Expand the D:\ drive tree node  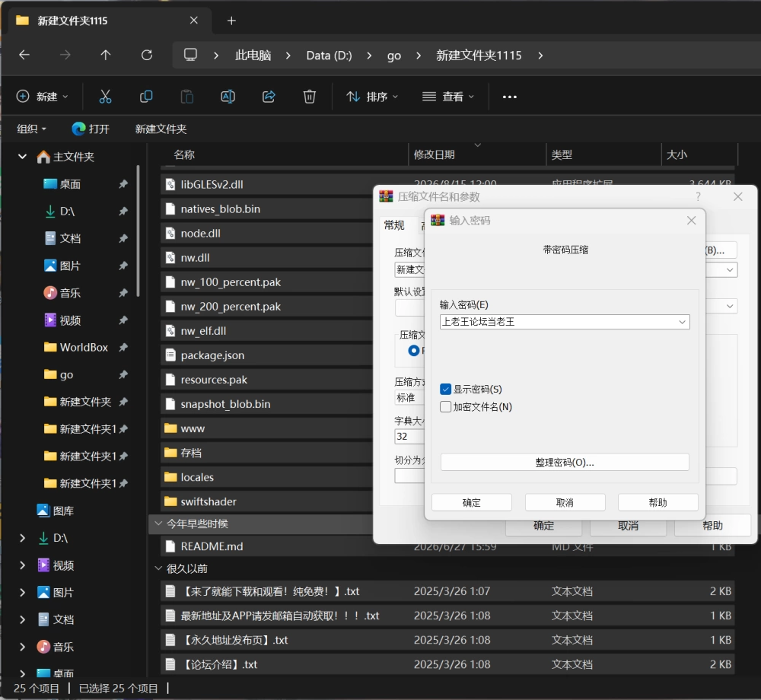(22, 537)
